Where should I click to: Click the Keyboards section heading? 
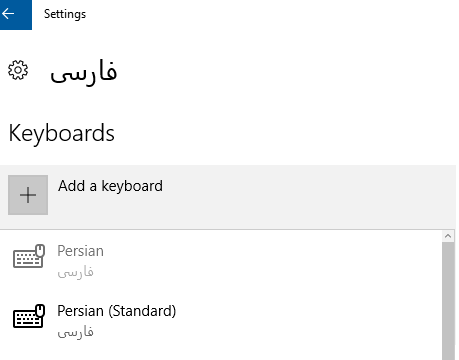point(62,133)
